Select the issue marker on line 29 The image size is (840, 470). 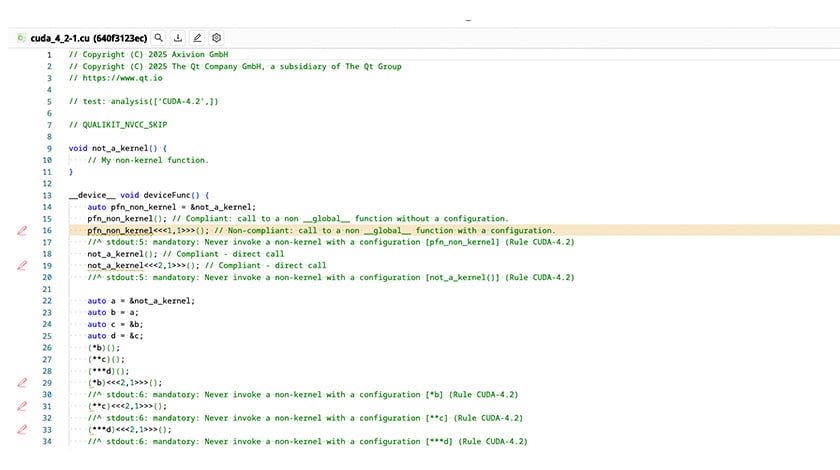22,382
